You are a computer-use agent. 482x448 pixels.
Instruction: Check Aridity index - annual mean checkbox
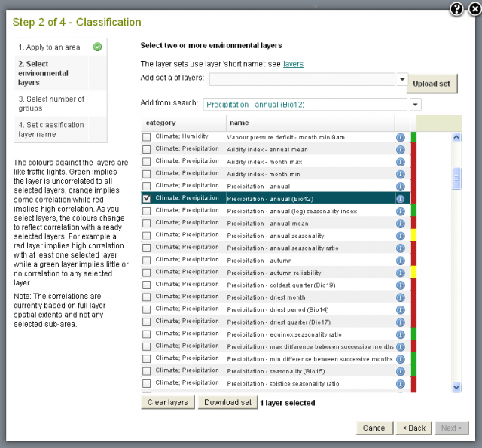click(x=147, y=149)
